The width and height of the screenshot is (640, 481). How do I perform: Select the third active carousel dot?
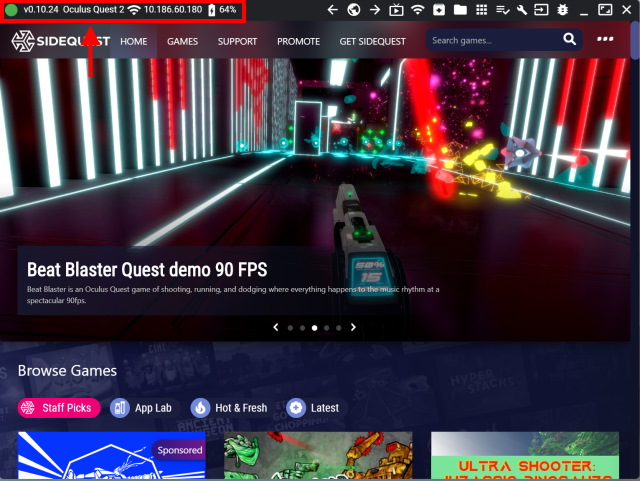point(314,328)
